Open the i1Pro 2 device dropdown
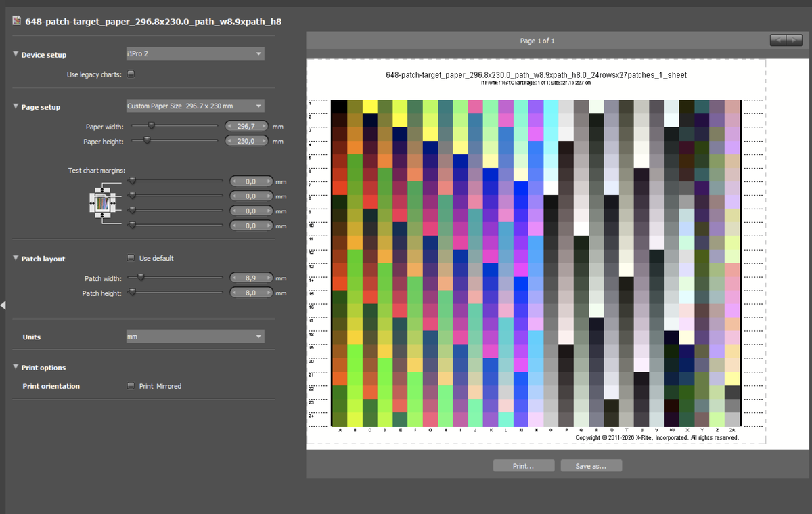The height and width of the screenshot is (514, 812). 195,53
